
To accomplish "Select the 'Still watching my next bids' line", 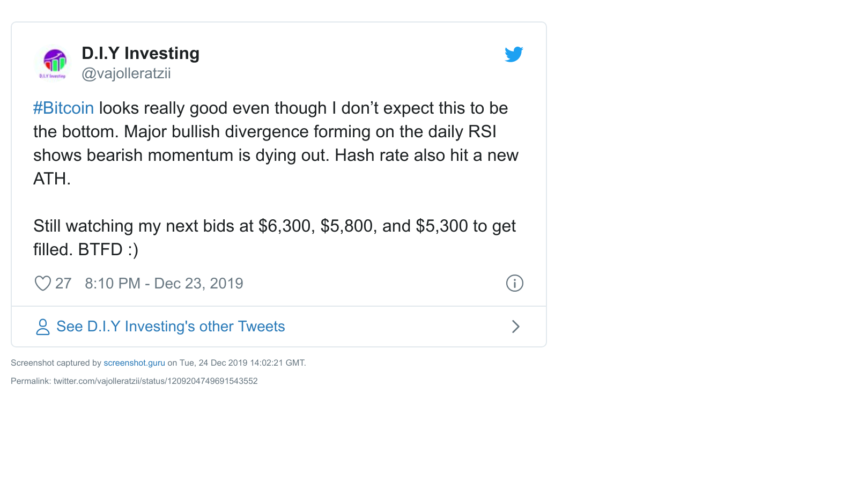I will (x=275, y=226).
